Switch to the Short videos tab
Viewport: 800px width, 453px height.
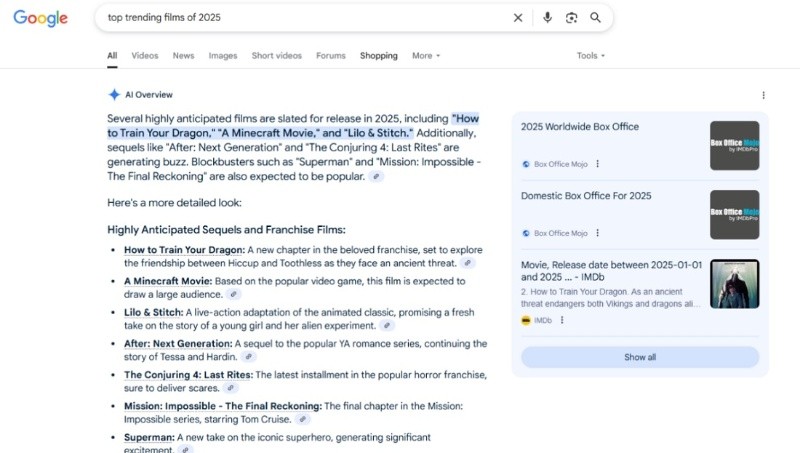pyautogui.click(x=277, y=56)
